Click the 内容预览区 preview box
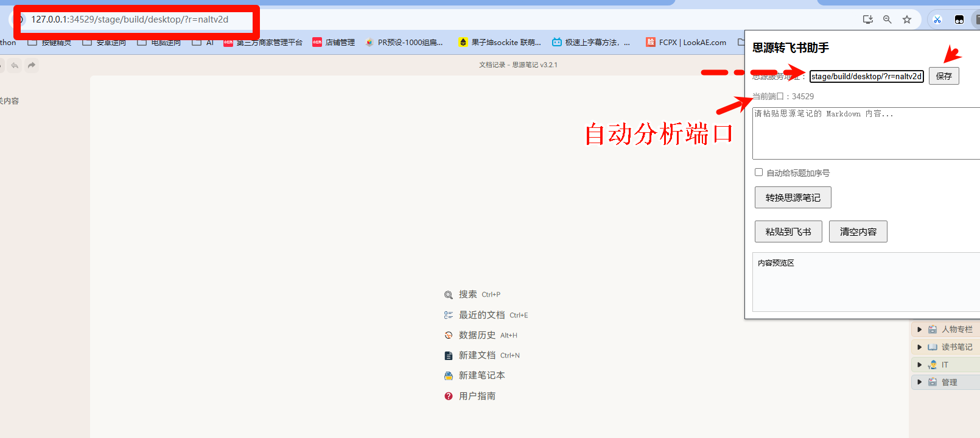The width and height of the screenshot is (980, 438). [866, 282]
